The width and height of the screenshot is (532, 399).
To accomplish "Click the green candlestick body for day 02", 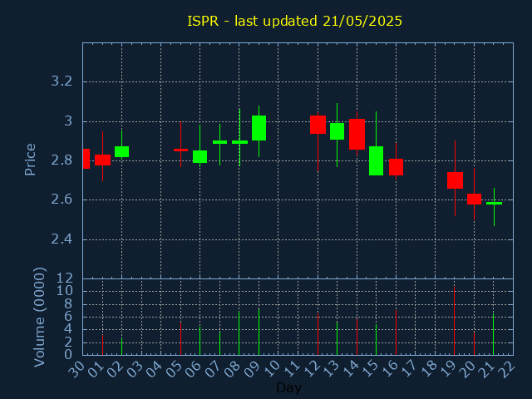I will tap(122, 151).
